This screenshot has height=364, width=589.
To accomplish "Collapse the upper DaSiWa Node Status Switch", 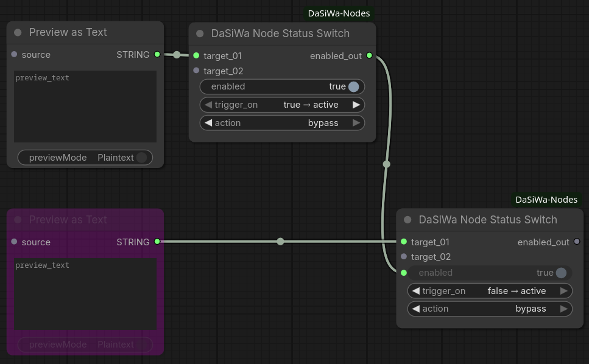I will point(200,33).
